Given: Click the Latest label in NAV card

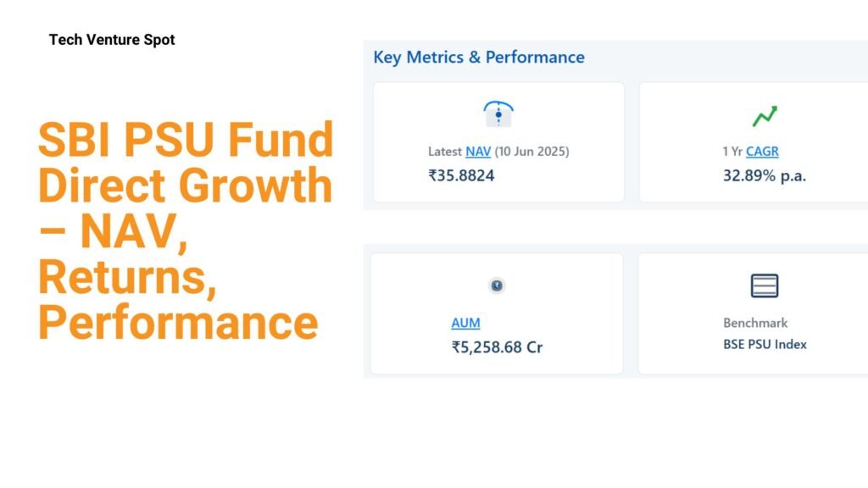Looking at the screenshot, I should [444, 152].
